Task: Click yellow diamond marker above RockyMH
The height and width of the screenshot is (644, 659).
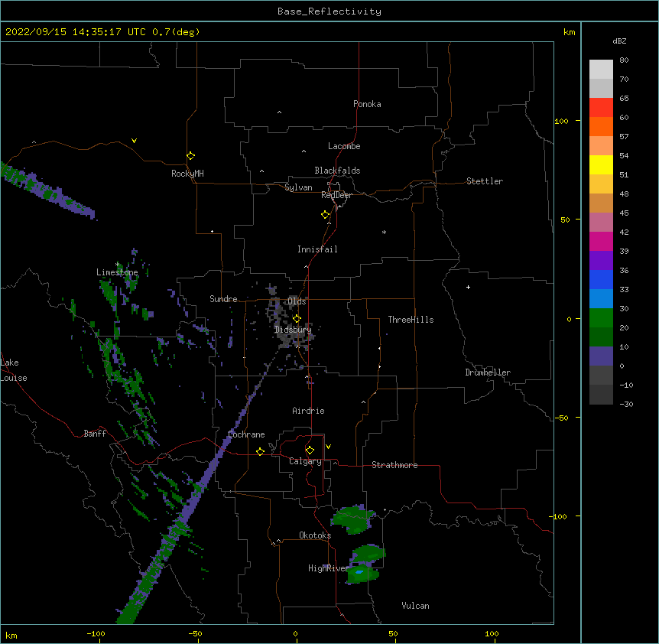Action: pos(191,155)
